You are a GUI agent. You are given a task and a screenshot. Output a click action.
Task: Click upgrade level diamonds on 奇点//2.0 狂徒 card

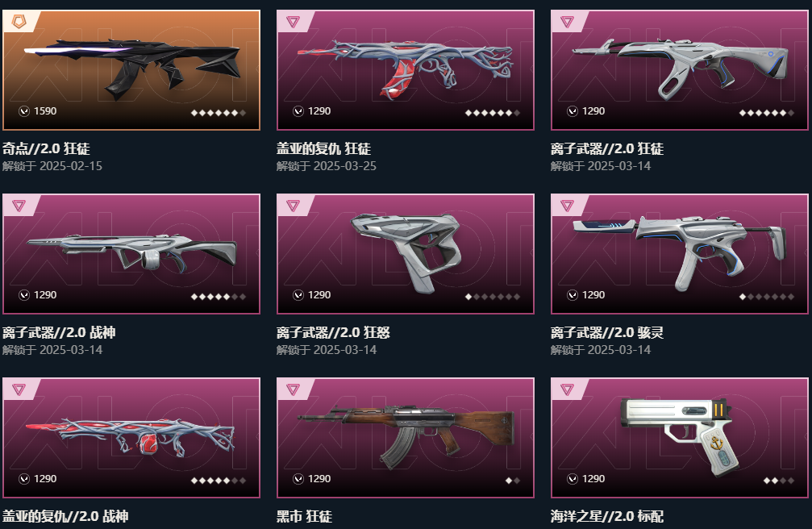point(218,112)
